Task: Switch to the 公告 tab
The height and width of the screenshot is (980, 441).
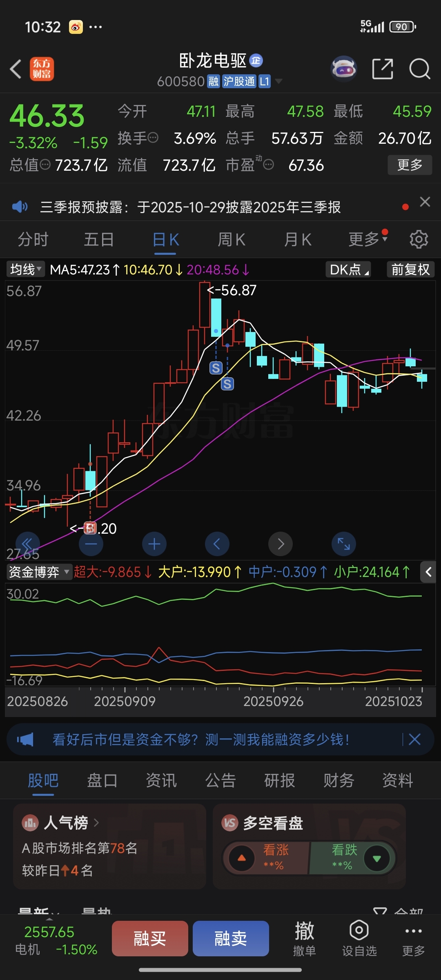Action: pos(220,781)
